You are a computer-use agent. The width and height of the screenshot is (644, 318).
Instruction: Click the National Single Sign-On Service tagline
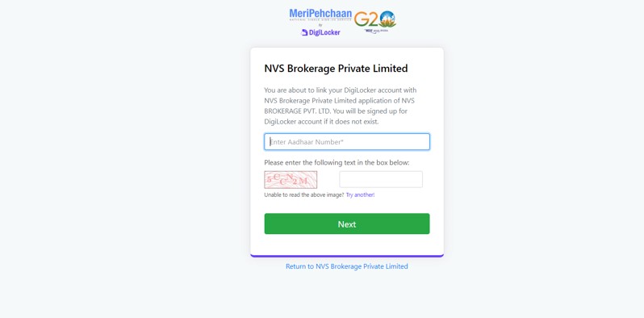[x=320, y=20]
